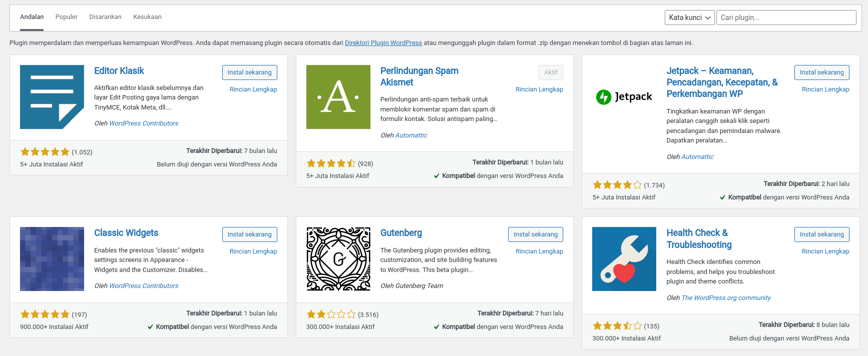Click Gutenberg two-star rating
The image size is (868, 356).
(331, 314)
